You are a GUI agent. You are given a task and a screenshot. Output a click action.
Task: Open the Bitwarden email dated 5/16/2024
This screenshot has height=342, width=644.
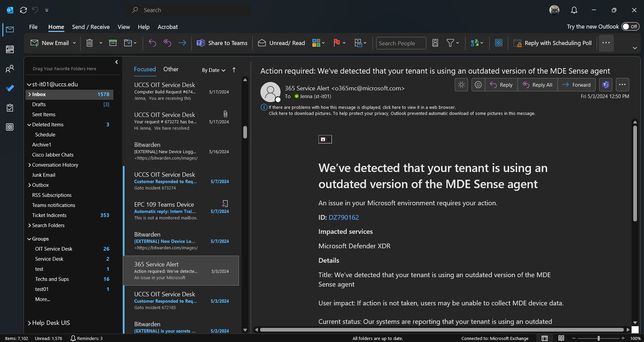pyautogui.click(x=182, y=151)
